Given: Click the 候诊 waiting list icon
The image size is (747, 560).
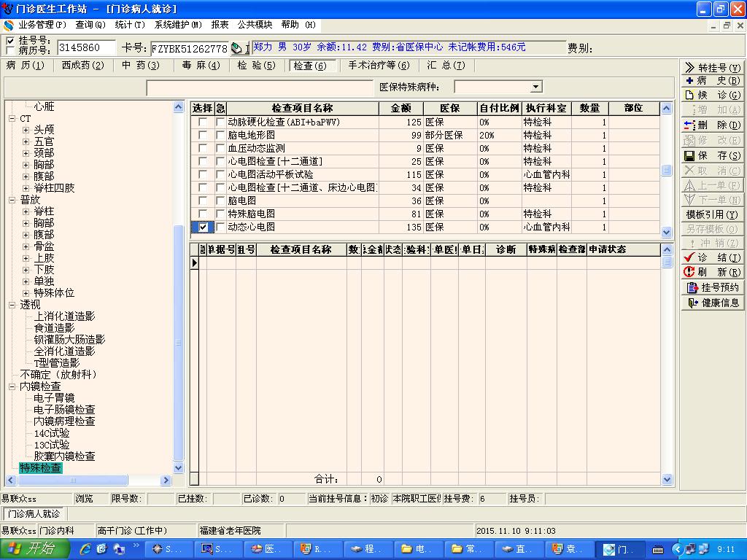Looking at the screenshot, I should (689, 96).
